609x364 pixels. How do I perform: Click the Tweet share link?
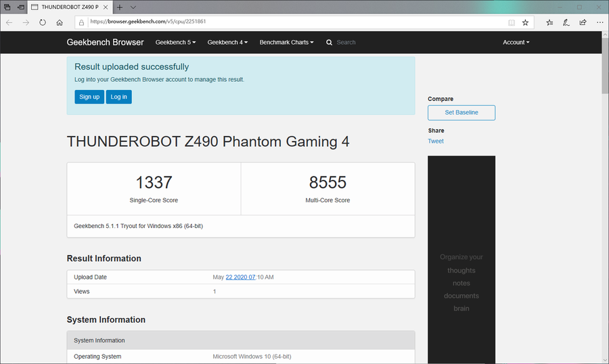tap(436, 141)
